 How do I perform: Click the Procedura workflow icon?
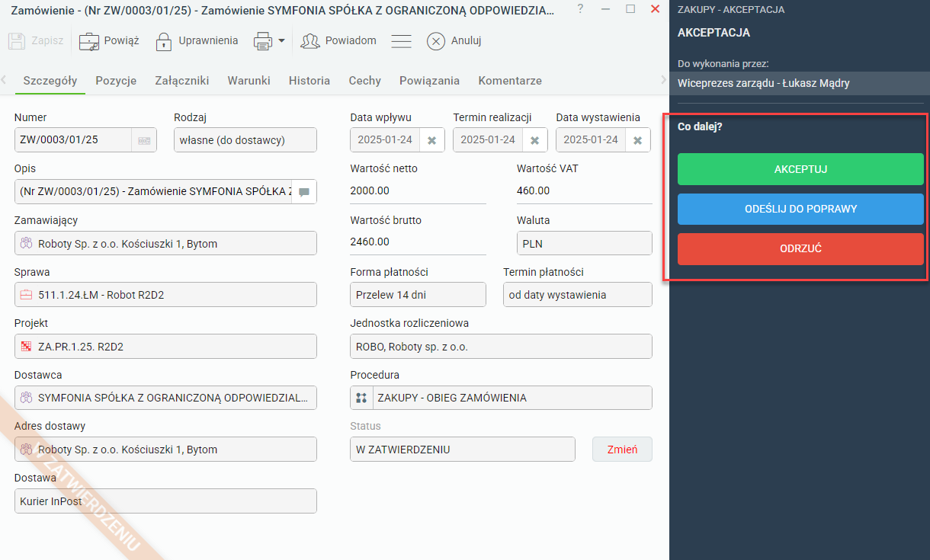(x=361, y=398)
